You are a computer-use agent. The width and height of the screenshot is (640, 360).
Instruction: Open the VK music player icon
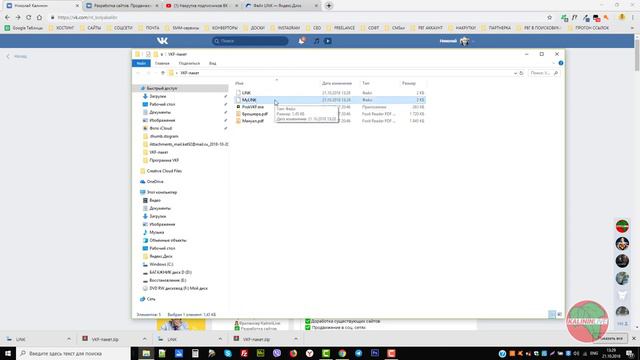coord(316,41)
